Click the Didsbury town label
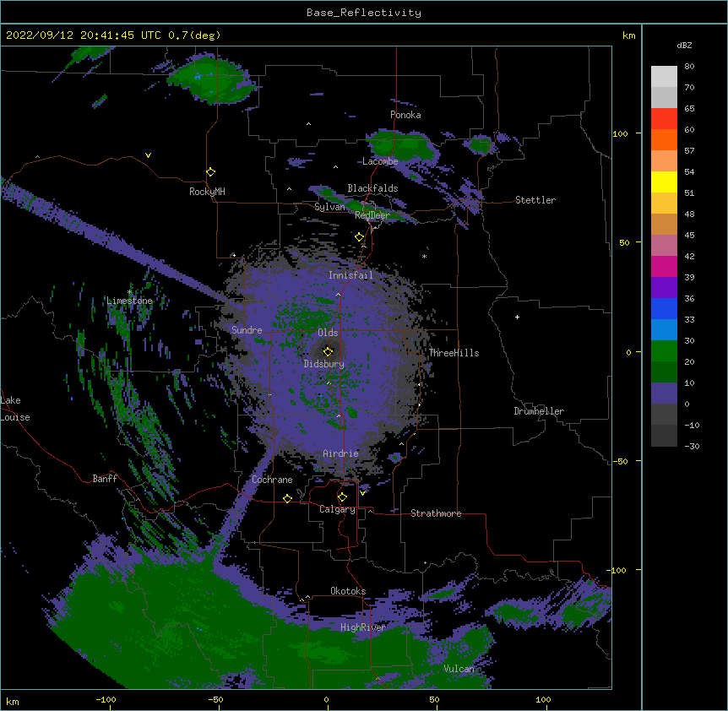Viewport: 728px width, 711px height. point(324,364)
